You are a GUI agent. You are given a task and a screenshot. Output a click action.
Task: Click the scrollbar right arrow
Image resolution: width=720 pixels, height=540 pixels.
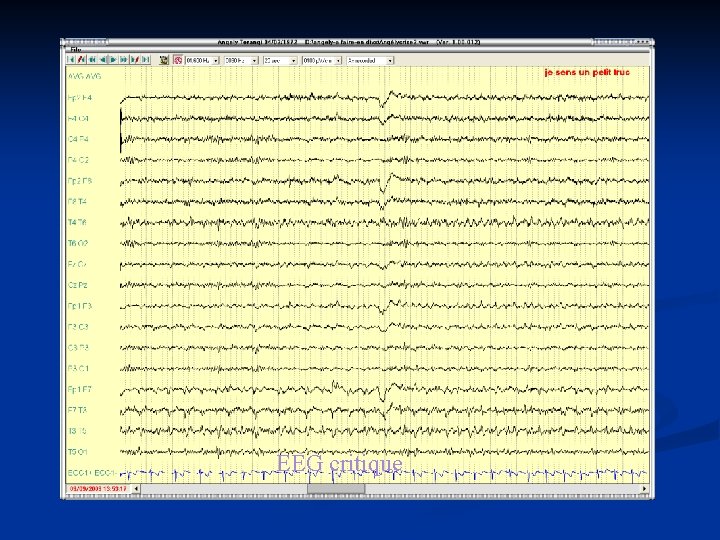644,489
